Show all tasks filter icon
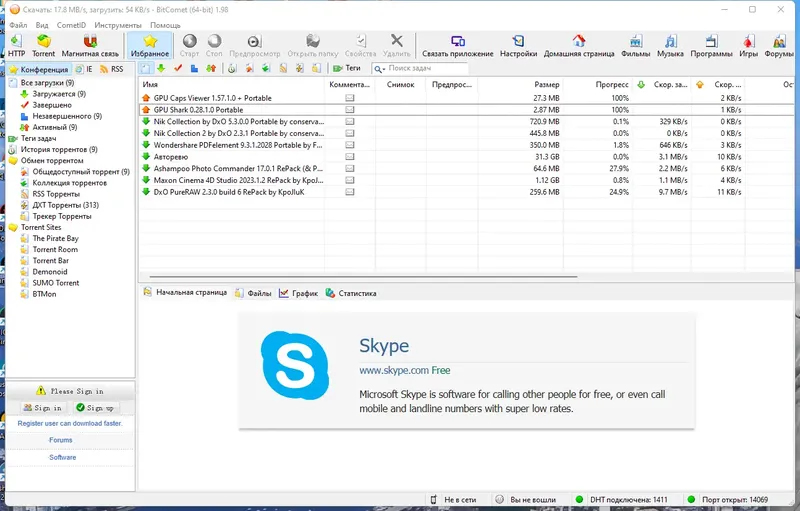Screen dimensions: 800x511 coord(145,68)
